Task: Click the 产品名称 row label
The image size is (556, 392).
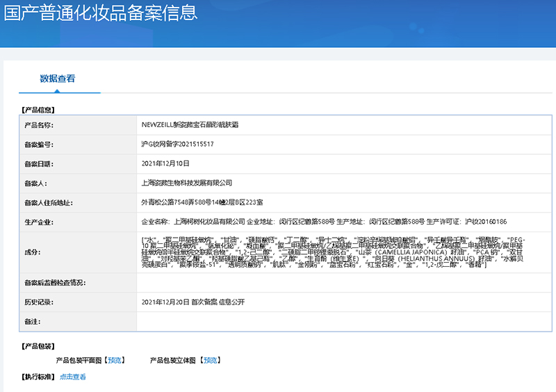Action: 38,125
